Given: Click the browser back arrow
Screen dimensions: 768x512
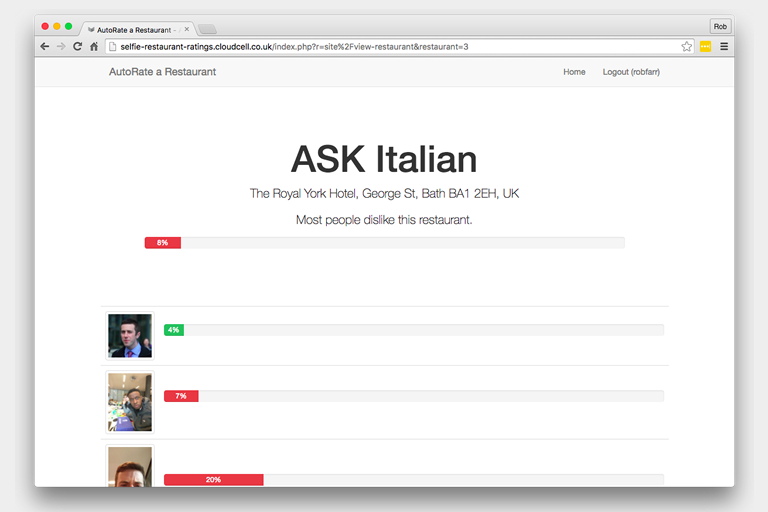Looking at the screenshot, I should (45, 47).
